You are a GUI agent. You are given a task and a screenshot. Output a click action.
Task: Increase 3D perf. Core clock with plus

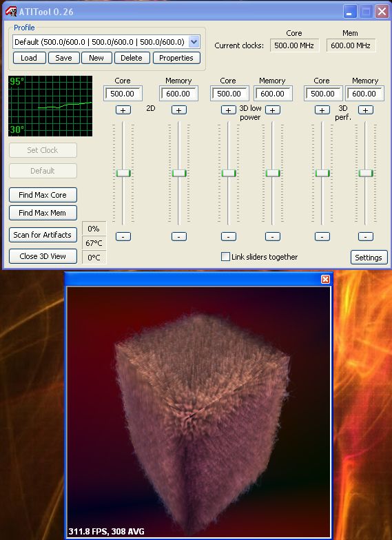point(322,110)
